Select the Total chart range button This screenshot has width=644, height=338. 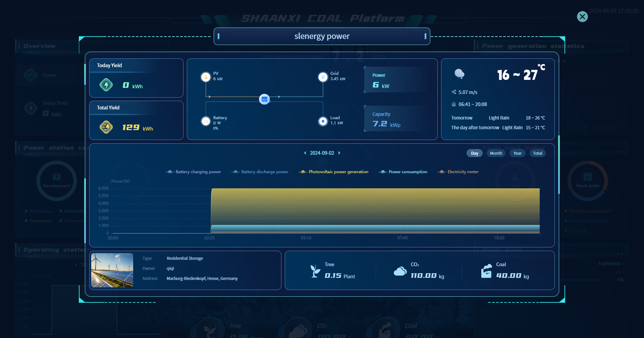tap(537, 153)
